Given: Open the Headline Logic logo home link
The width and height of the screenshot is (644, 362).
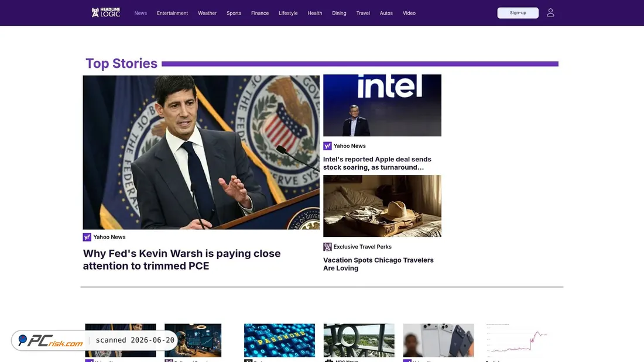Looking at the screenshot, I should (105, 13).
